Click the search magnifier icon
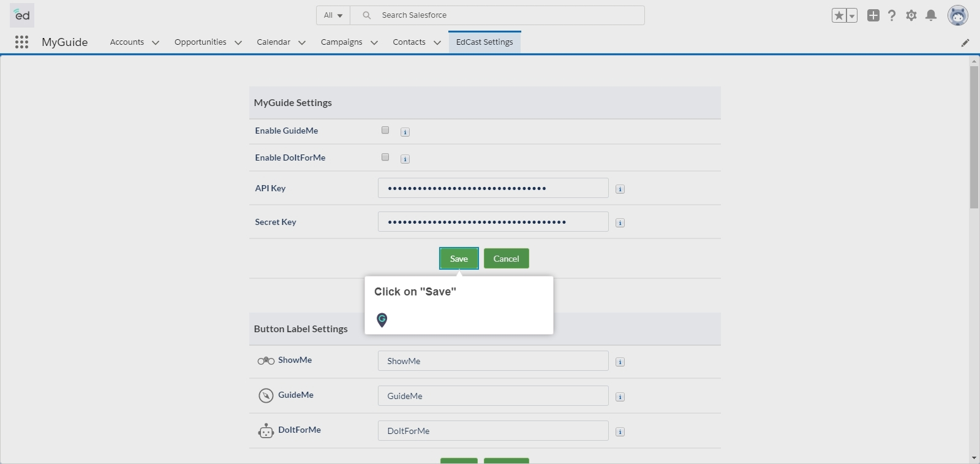 tap(366, 15)
